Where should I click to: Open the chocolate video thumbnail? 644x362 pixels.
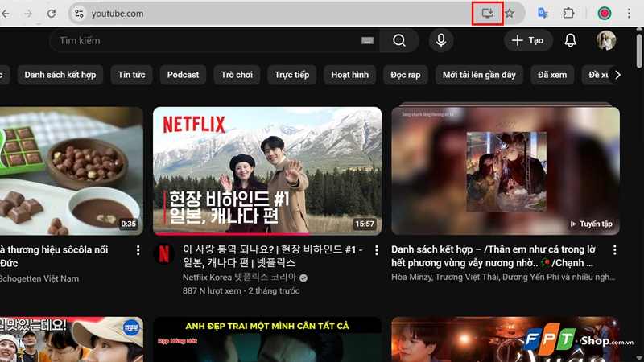coord(72,171)
